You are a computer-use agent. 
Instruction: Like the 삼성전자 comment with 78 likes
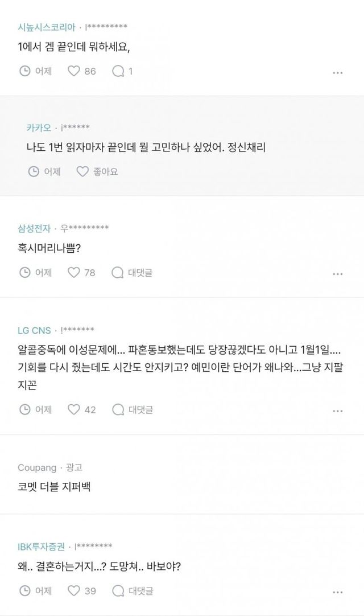pyautogui.click(x=74, y=272)
